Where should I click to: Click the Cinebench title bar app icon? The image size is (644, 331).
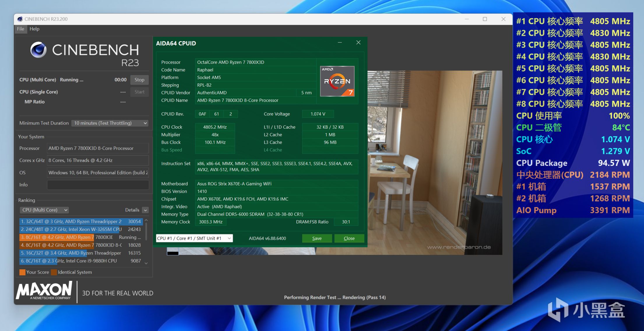click(20, 19)
